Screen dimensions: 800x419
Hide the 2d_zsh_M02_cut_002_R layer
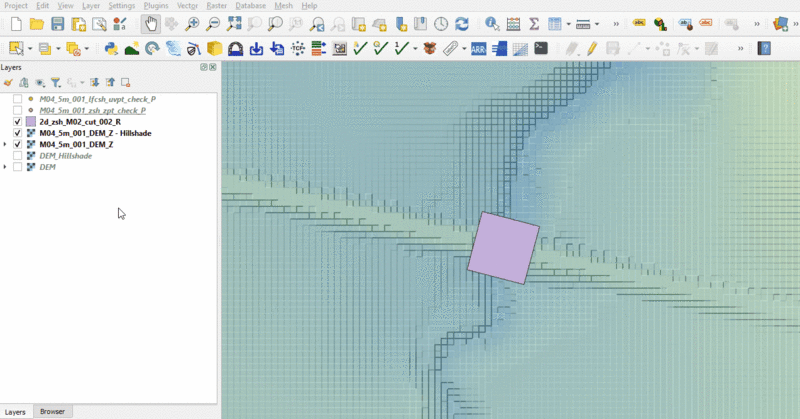coord(18,121)
